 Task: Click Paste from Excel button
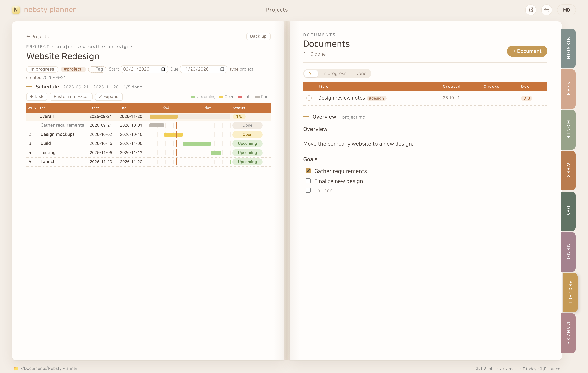point(71,97)
